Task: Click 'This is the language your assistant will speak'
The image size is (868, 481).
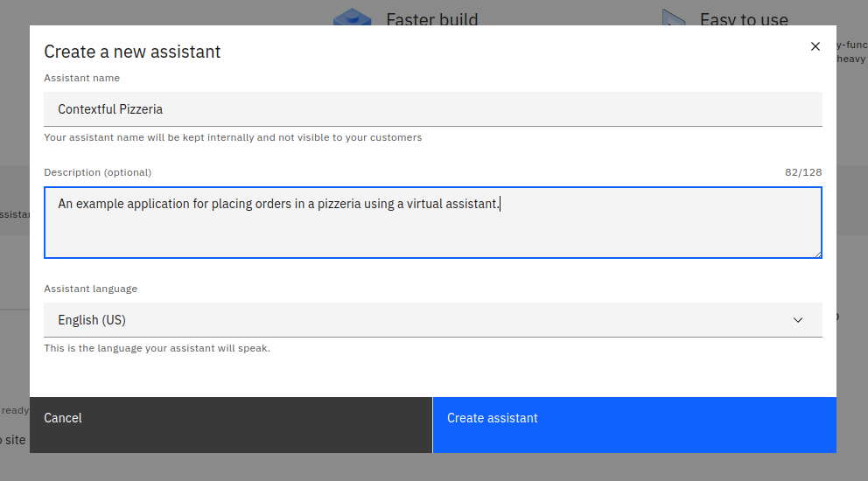Action: [157, 348]
